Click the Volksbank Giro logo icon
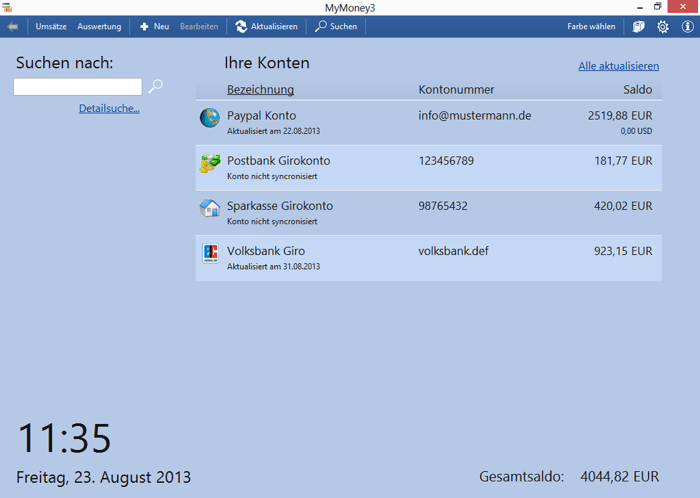700x498 pixels. (x=210, y=254)
